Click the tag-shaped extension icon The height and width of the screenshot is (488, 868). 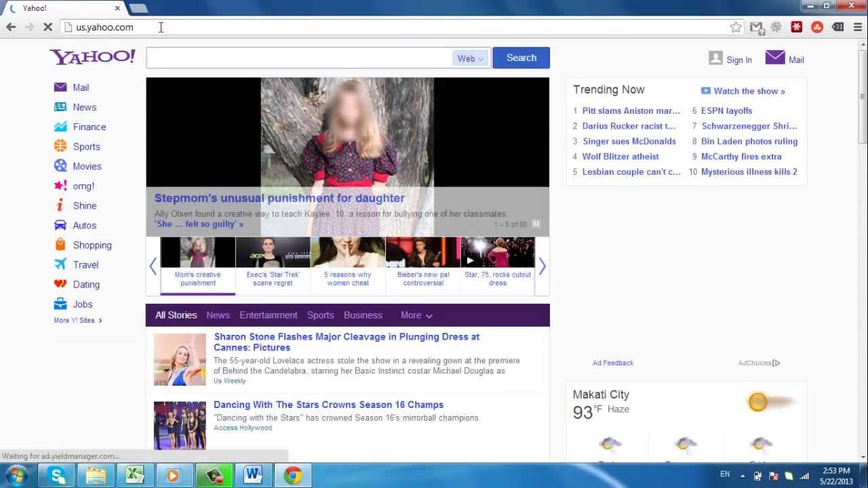(837, 27)
